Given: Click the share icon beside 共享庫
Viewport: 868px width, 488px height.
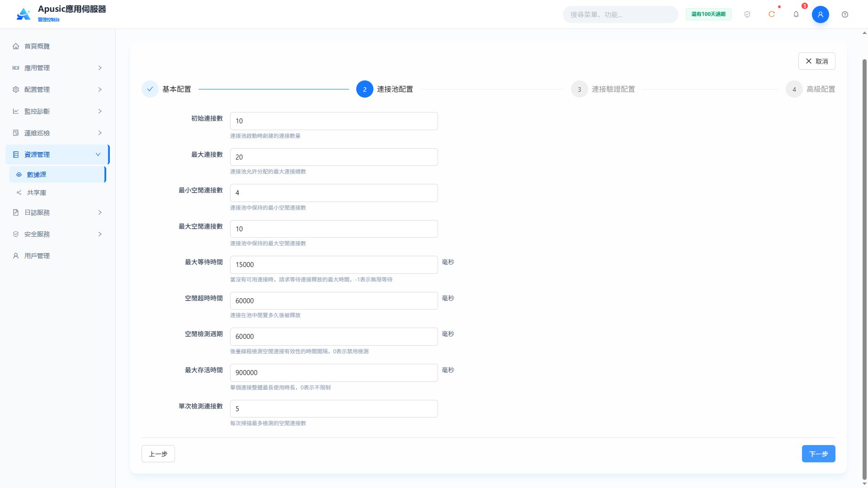Looking at the screenshot, I should click(19, 192).
